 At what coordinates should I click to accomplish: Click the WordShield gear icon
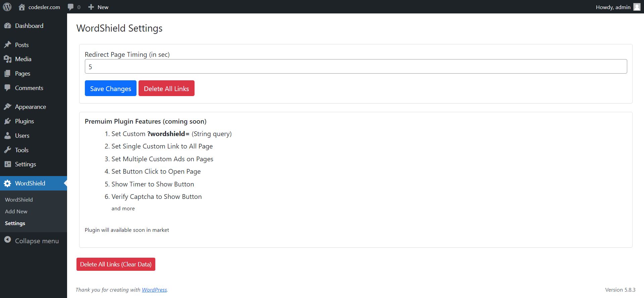point(7,183)
